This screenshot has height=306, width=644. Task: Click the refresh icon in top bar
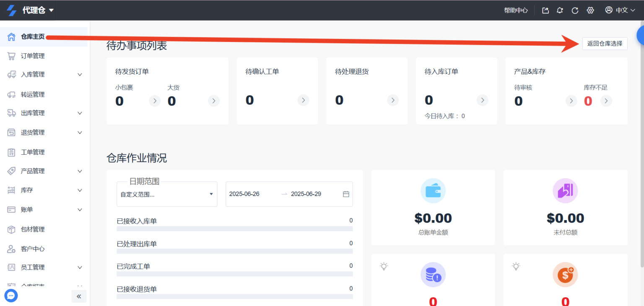pyautogui.click(x=575, y=10)
